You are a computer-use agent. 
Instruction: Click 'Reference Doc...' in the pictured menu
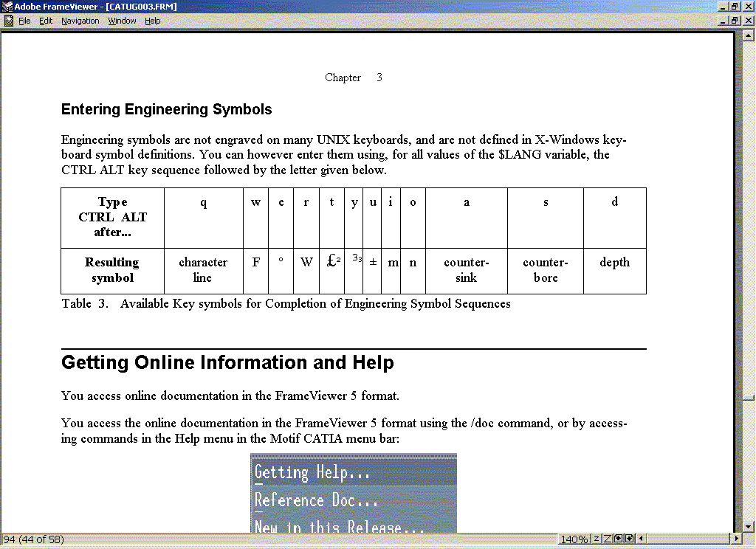[316, 500]
